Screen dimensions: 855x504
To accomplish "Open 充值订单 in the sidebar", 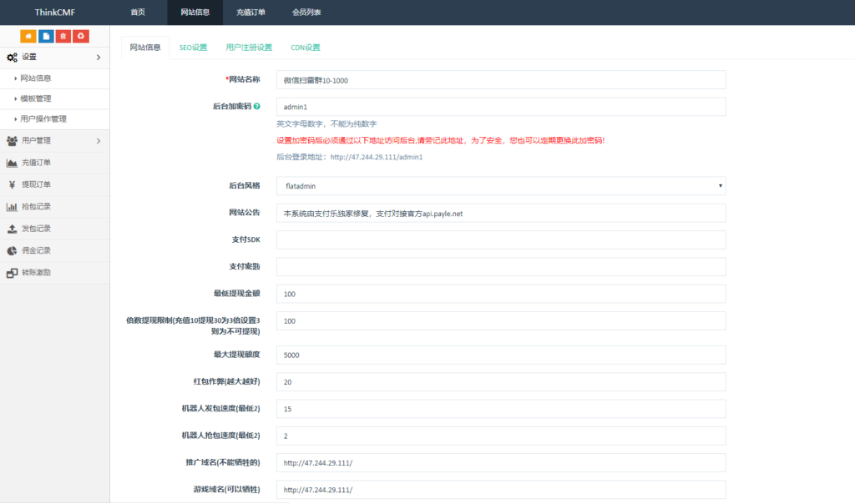I will tap(36, 163).
